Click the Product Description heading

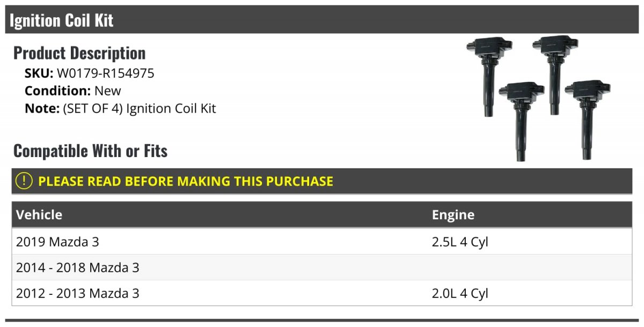tap(79, 53)
